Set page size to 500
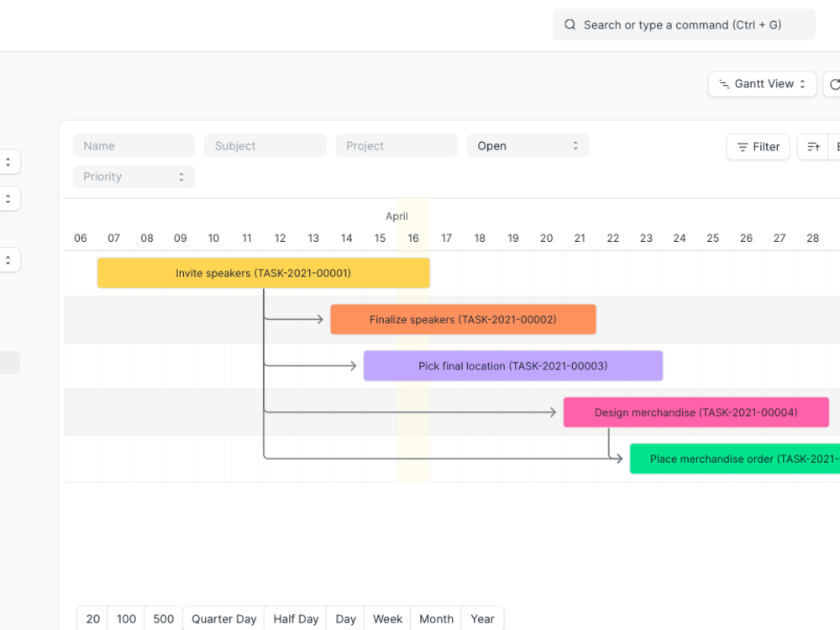The width and height of the screenshot is (840, 630). (x=163, y=619)
